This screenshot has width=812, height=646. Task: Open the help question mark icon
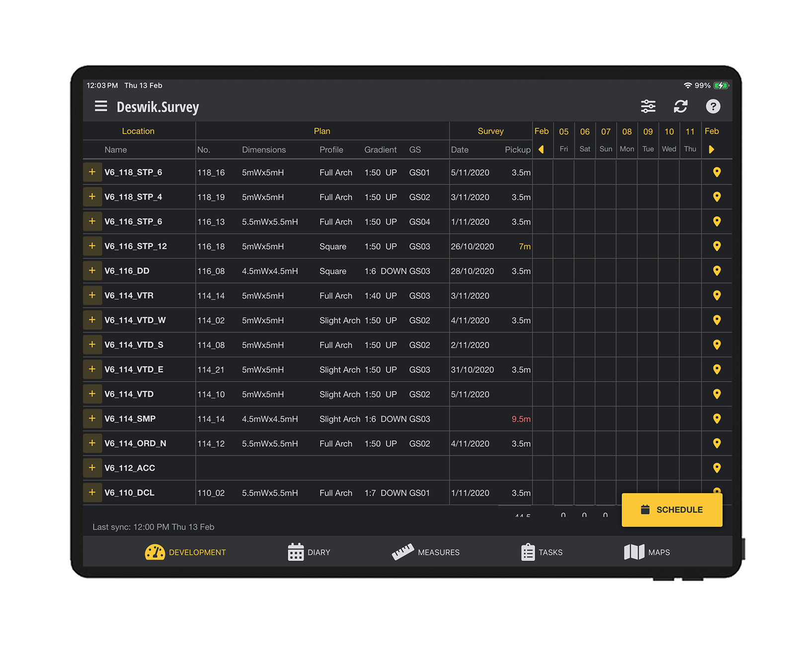[713, 106]
